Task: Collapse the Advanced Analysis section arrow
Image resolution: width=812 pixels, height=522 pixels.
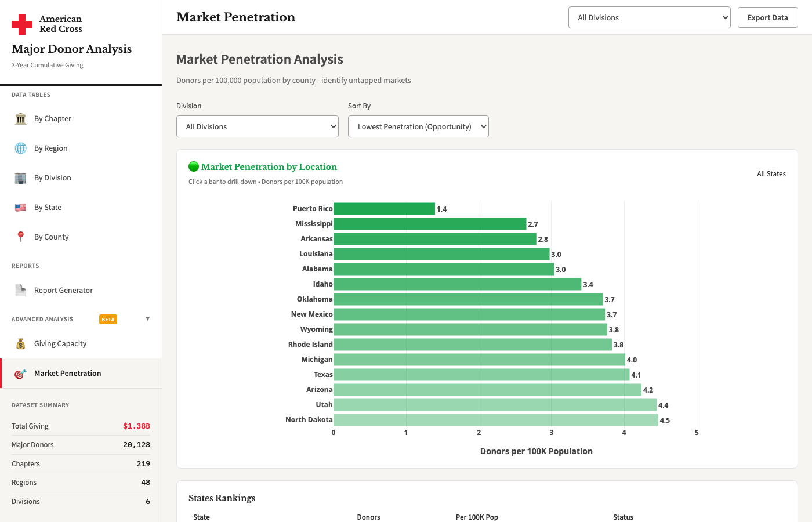Action: point(148,319)
